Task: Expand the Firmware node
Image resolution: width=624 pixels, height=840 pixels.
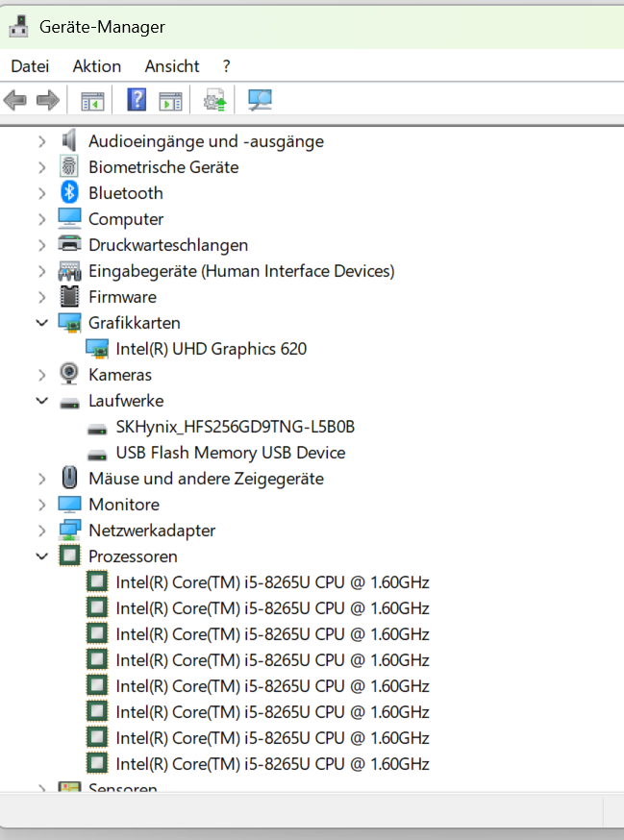Action: 41,297
